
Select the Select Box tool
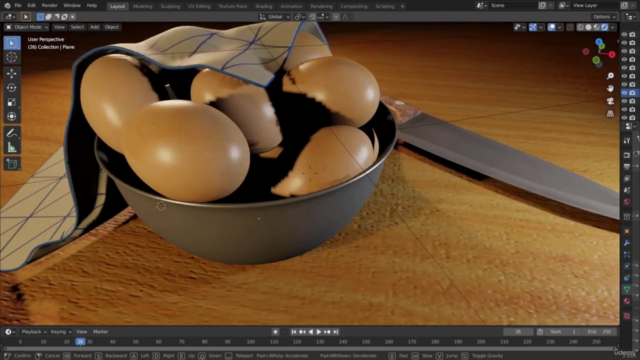[12, 43]
